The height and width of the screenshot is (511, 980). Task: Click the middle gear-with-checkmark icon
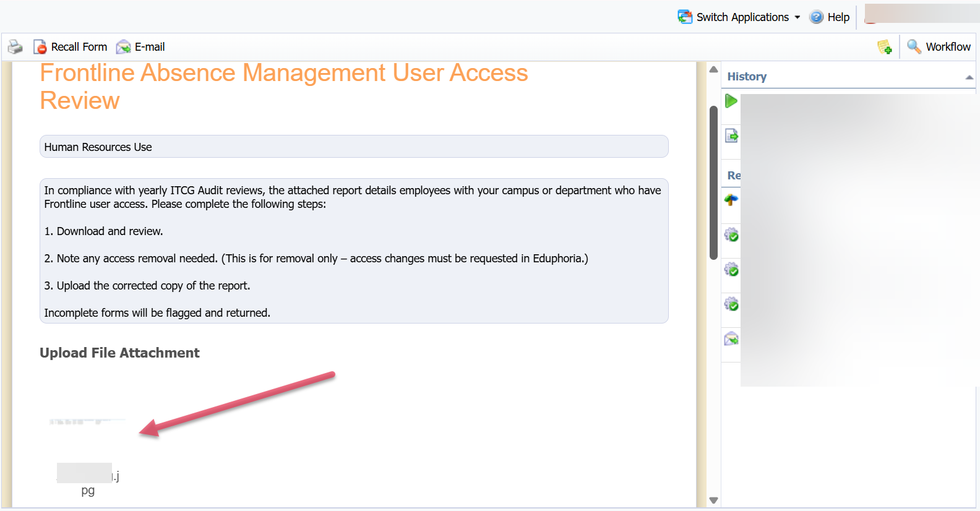[x=731, y=270]
